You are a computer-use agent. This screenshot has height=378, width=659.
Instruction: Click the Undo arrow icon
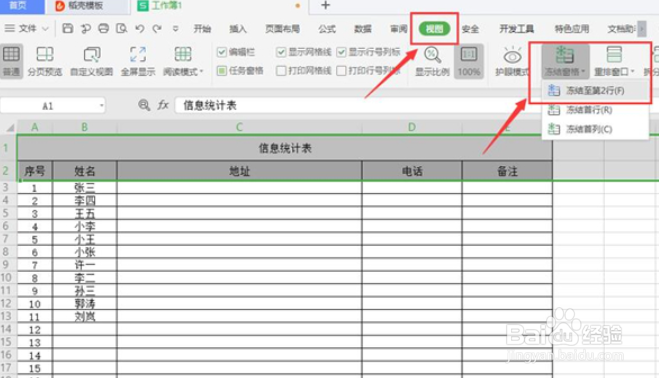coord(140,29)
